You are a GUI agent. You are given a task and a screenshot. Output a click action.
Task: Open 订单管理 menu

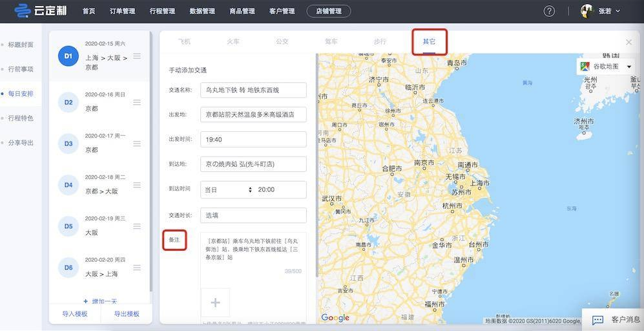coord(122,12)
